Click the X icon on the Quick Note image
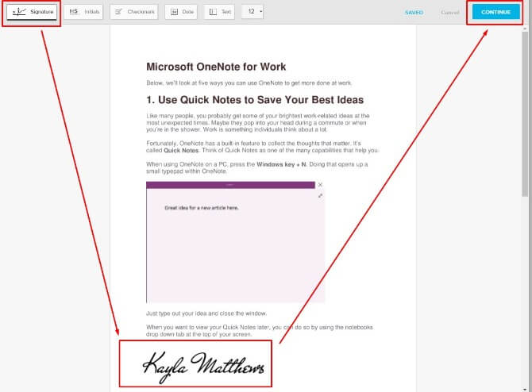 click(x=320, y=185)
